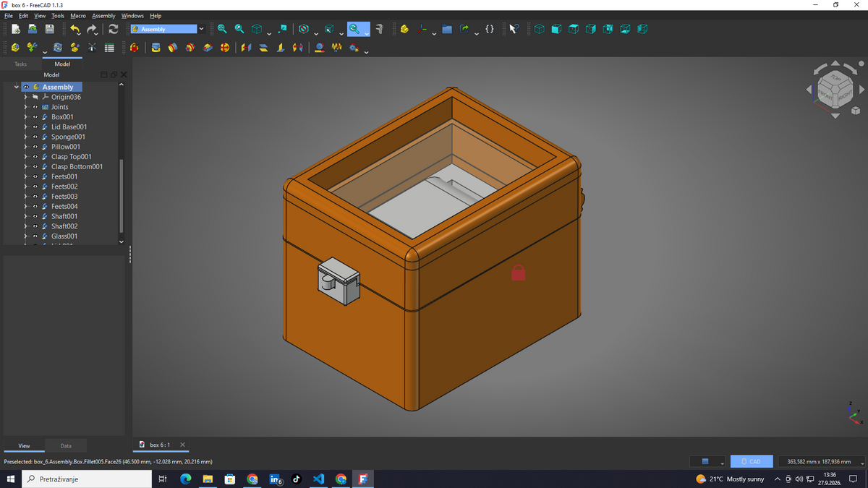Image resolution: width=868 pixels, height=488 pixels.
Task: Hide Clasp Top001 with its eye icon
Action: click(35, 156)
